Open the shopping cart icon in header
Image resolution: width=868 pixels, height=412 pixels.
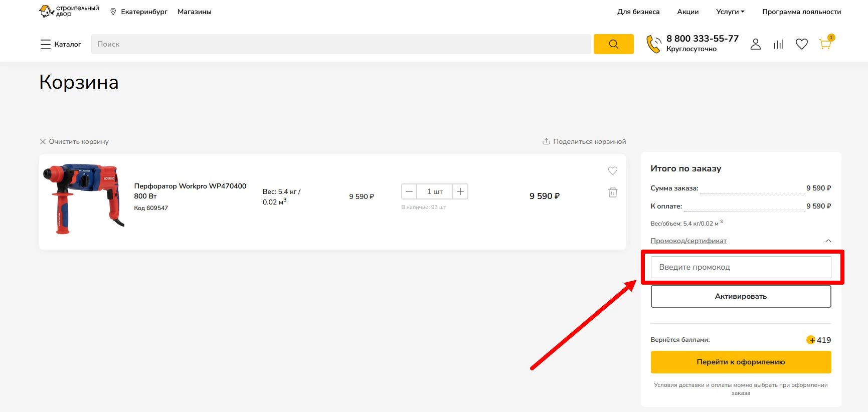pos(825,44)
